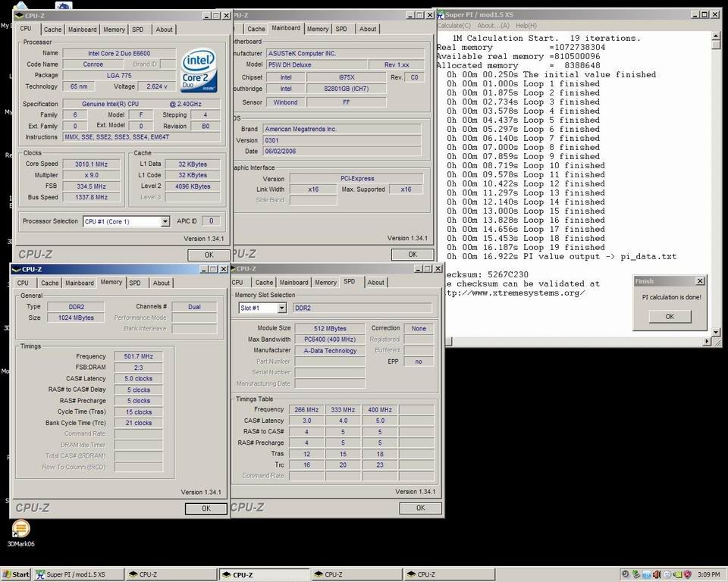Screen dimensions: 728x582
Task: Click the Start button Windows logo
Action: point(7,574)
